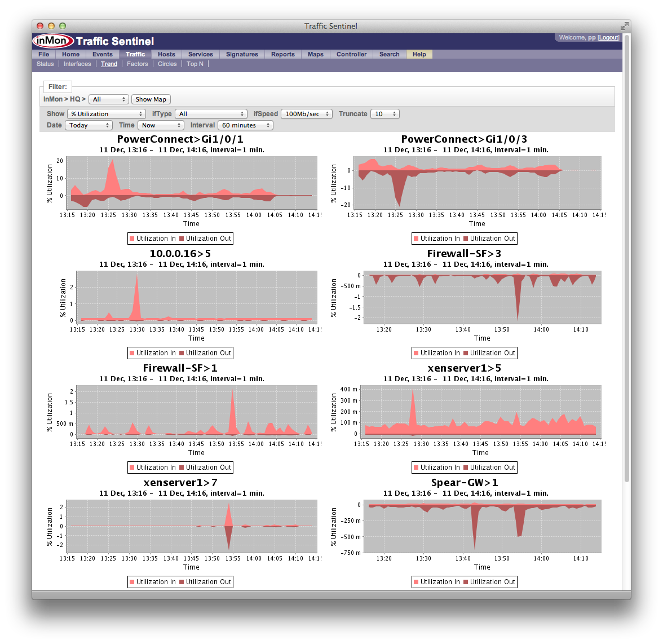Open the Help menu
The height and width of the screenshot is (644, 663).
419,54
